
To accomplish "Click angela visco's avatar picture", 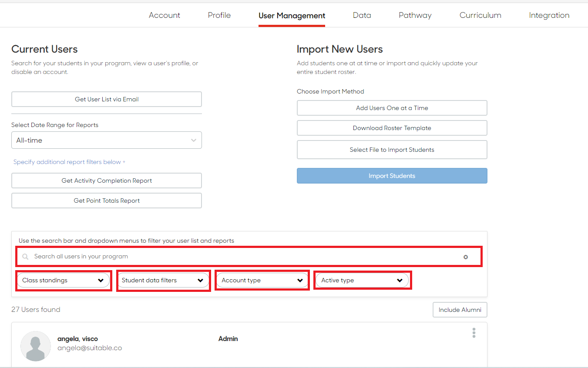I will point(36,346).
